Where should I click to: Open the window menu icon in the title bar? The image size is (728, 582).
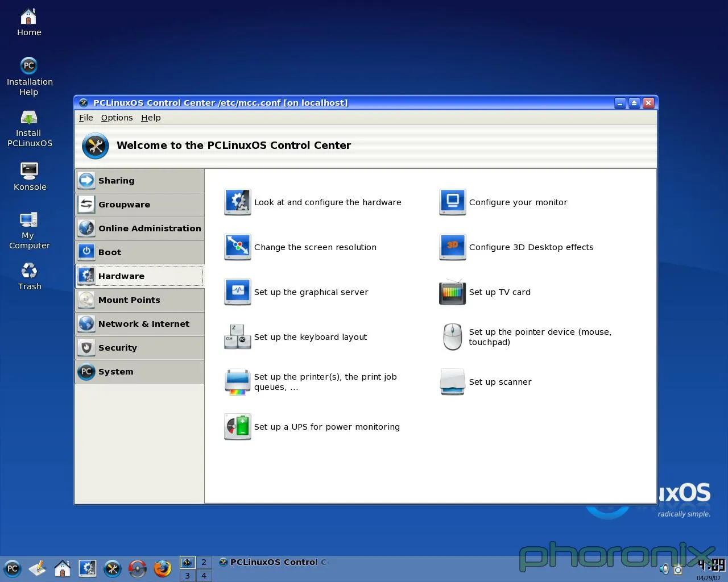pyautogui.click(x=84, y=103)
